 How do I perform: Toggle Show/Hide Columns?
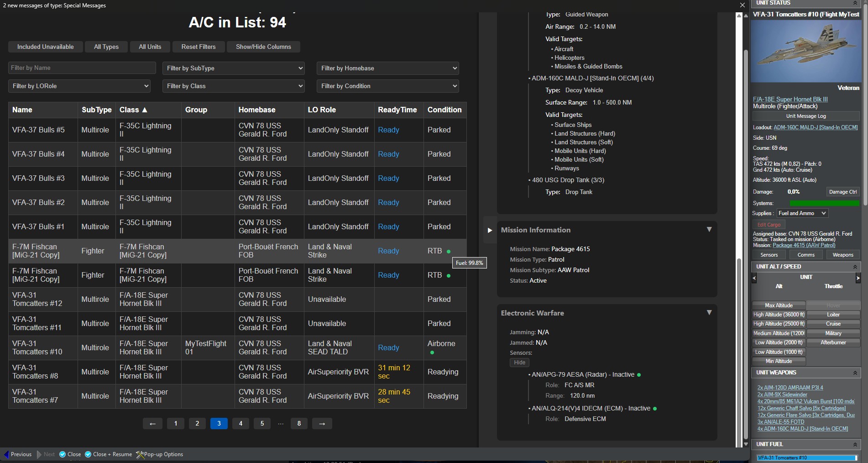point(263,47)
